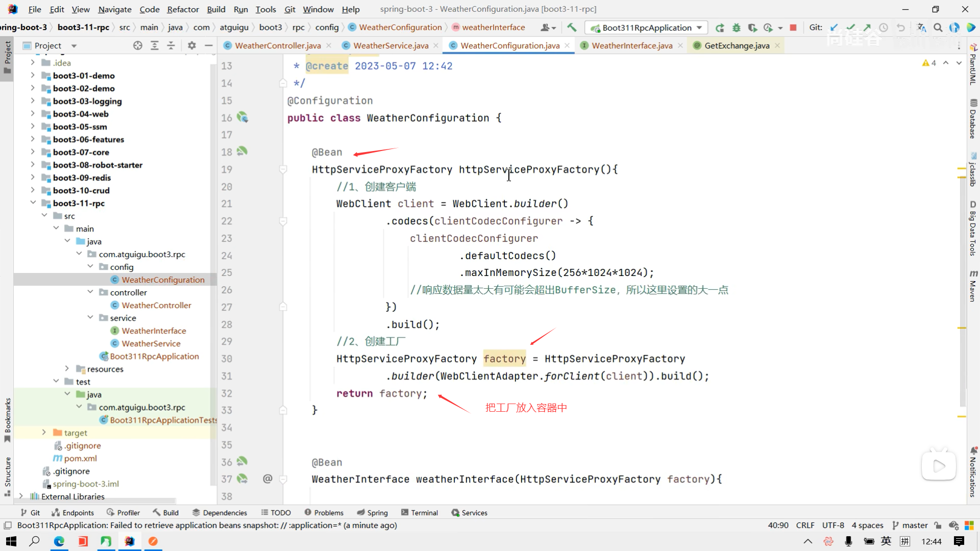Click the Build project hammer icon
980x551 pixels.
572,28
